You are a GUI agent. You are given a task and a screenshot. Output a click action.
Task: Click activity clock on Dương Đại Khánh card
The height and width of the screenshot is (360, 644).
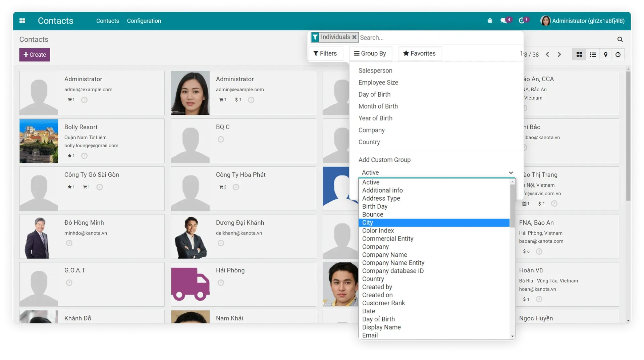pos(221,243)
